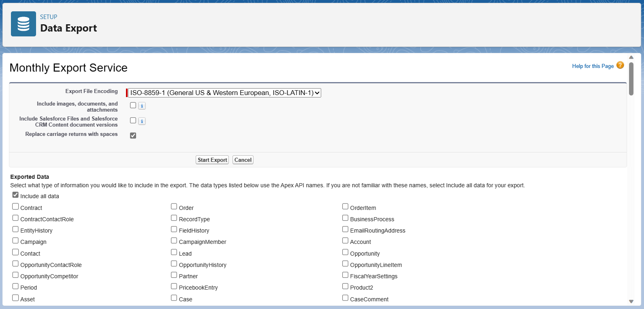The width and height of the screenshot is (644, 309).
Task: Select the CampaignMember checkbox
Action: coord(174,241)
